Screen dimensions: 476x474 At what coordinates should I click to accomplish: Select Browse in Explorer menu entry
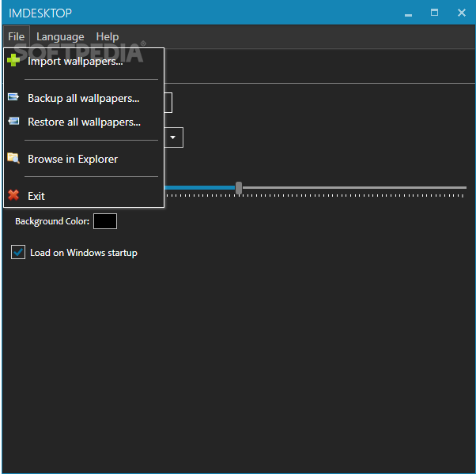(x=84, y=159)
